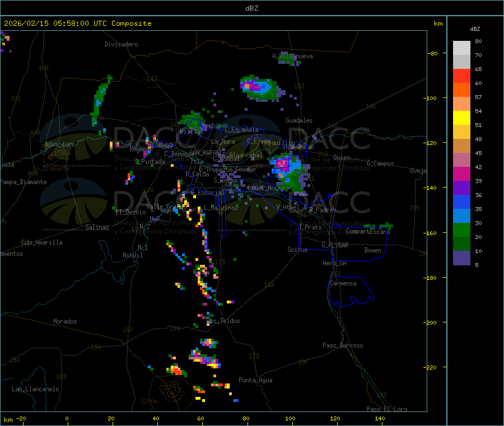Screen dimensions: 504x426
Task: Click the 'Aero_GA' map label
Action: [x=334, y=263]
